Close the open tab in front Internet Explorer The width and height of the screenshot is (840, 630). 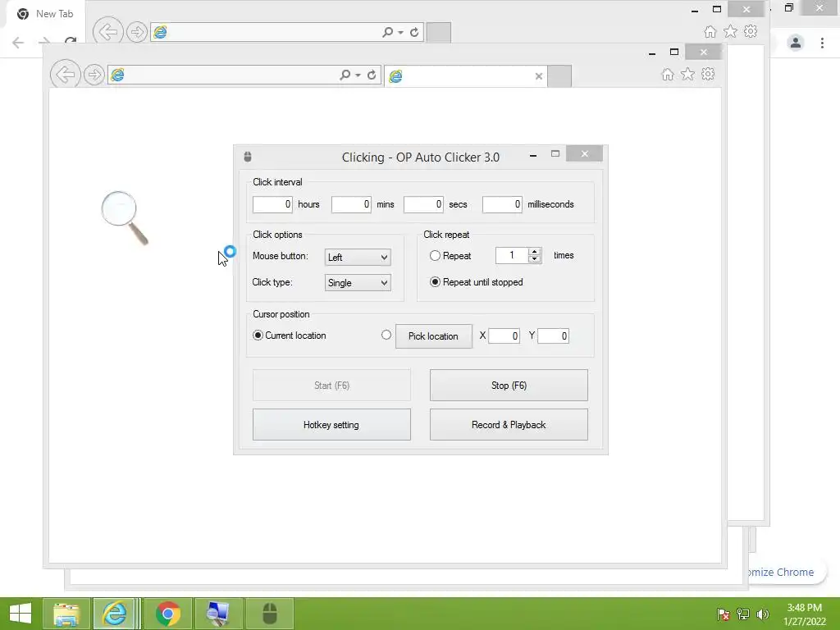point(539,76)
